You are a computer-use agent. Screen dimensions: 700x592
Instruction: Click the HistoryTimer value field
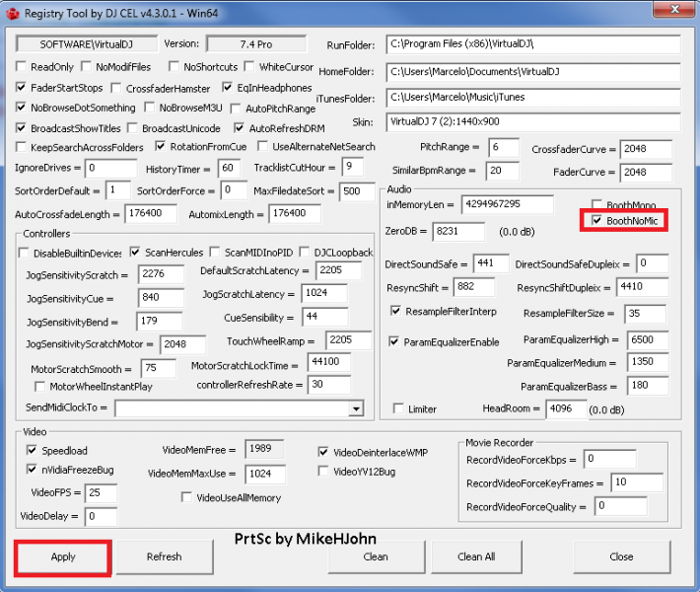click(x=229, y=169)
